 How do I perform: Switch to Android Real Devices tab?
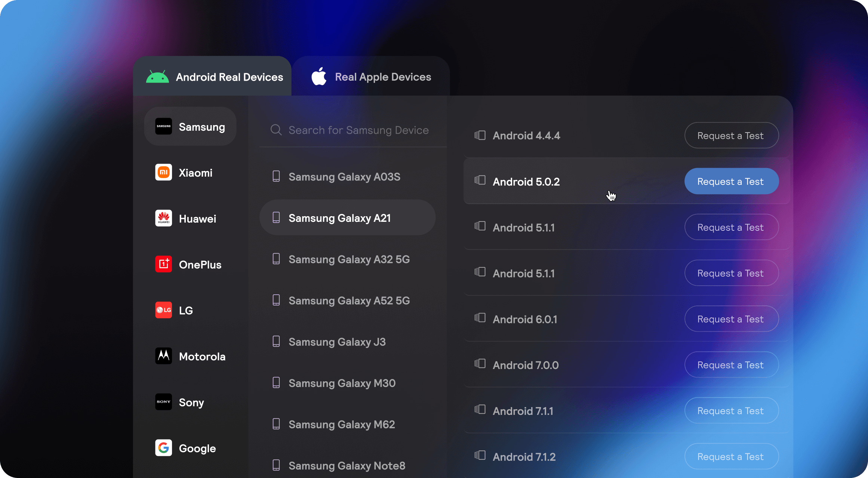[x=212, y=77]
